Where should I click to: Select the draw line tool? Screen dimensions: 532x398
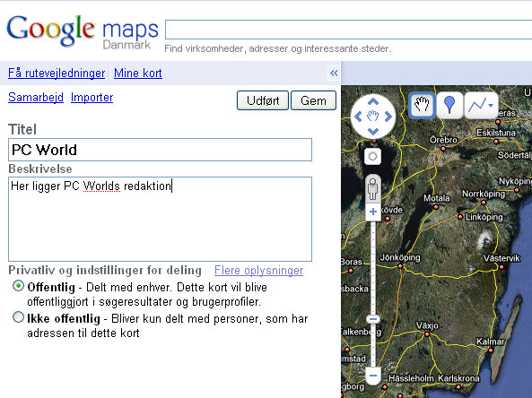pyautogui.click(x=477, y=106)
